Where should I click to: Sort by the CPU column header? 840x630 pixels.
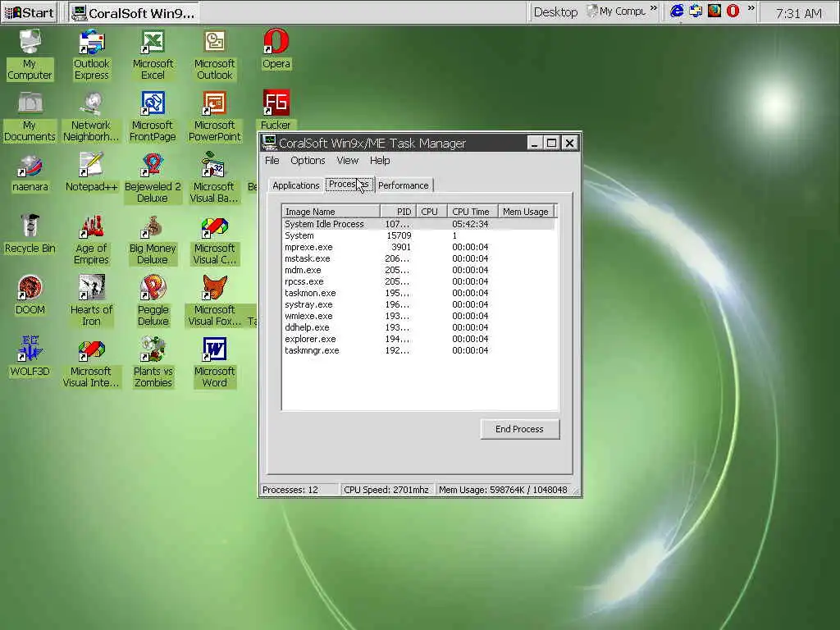tap(431, 212)
